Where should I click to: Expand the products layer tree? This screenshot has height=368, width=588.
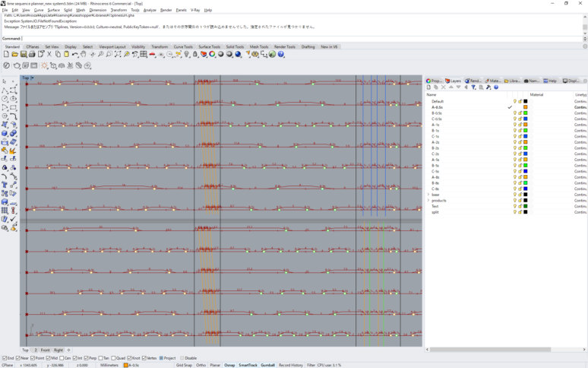[428, 201]
